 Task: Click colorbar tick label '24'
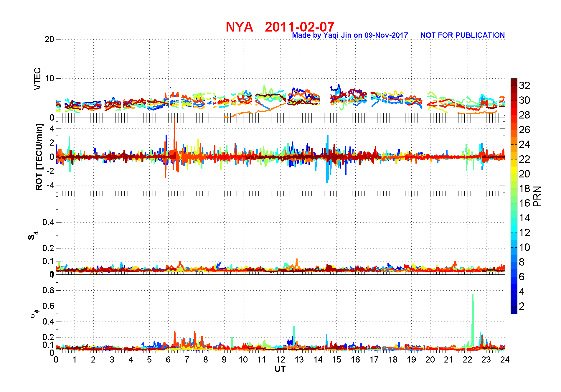(524, 144)
